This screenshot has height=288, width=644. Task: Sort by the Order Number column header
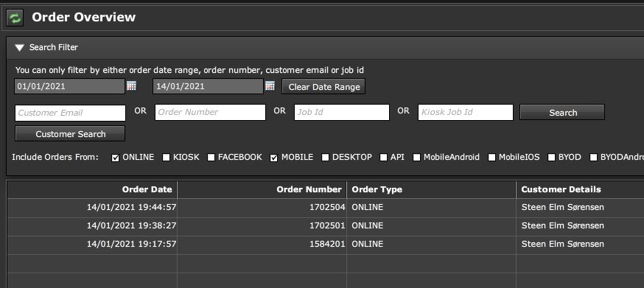point(262,189)
